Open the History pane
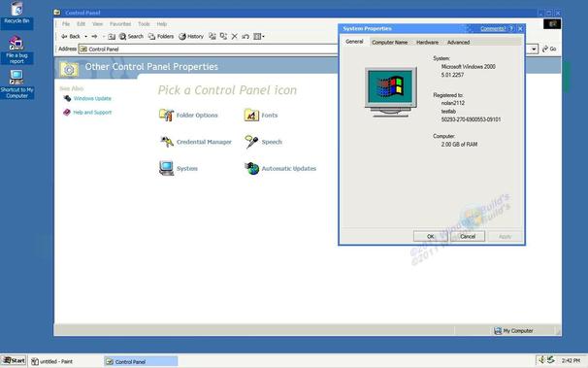Viewport: 588px width, 368px height. (x=191, y=36)
